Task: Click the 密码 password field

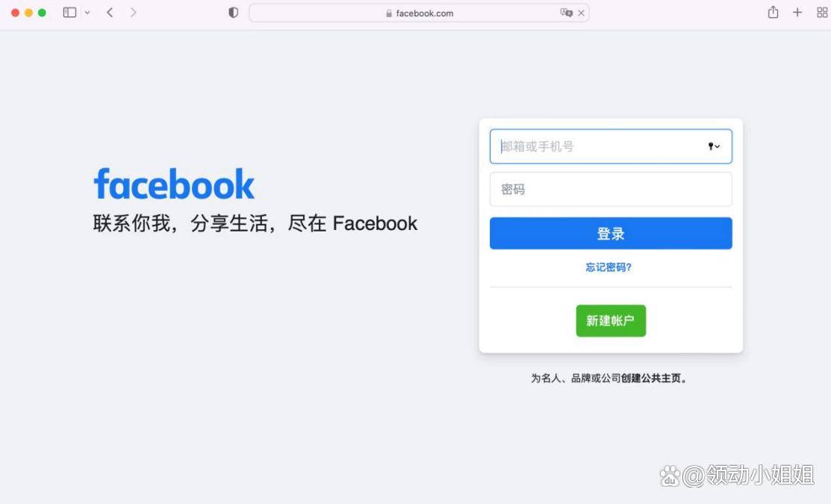Action: [x=611, y=189]
